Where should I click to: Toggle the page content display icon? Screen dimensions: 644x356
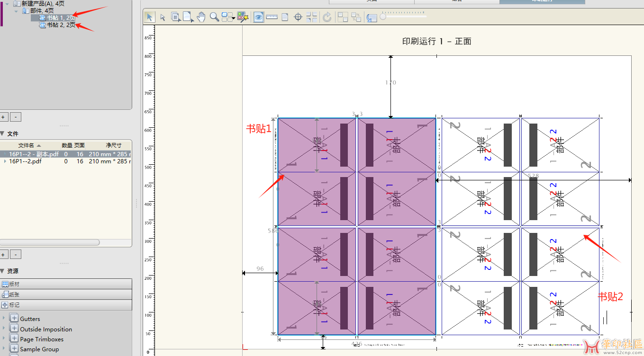point(285,18)
